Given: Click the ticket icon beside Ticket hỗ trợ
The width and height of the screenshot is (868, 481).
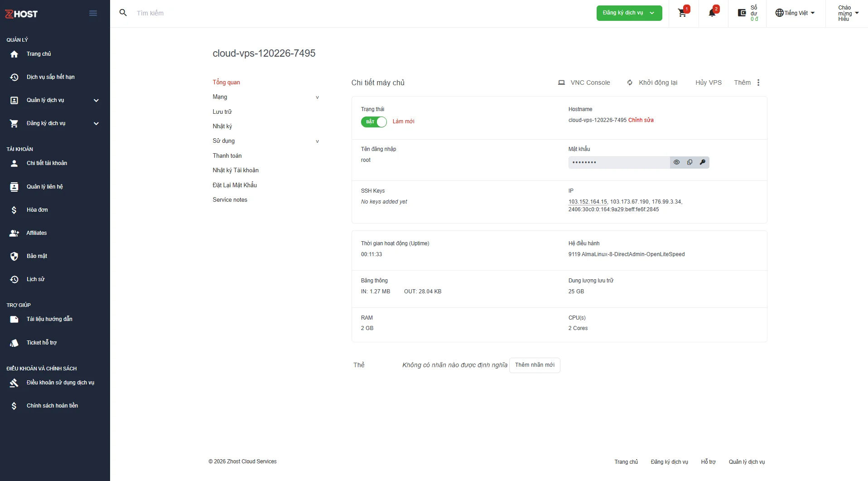Looking at the screenshot, I should point(14,343).
